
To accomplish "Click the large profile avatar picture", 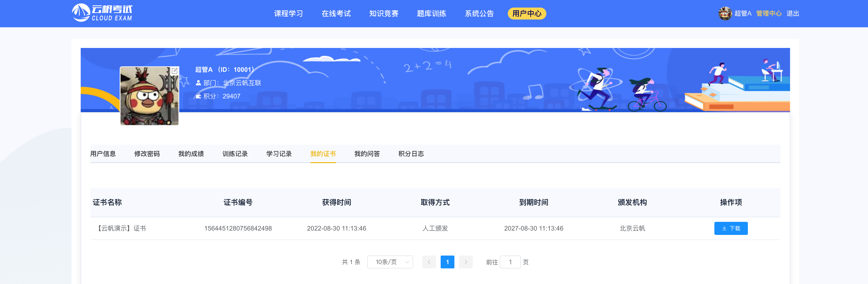I will pyautogui.click(x=149, y=96).
